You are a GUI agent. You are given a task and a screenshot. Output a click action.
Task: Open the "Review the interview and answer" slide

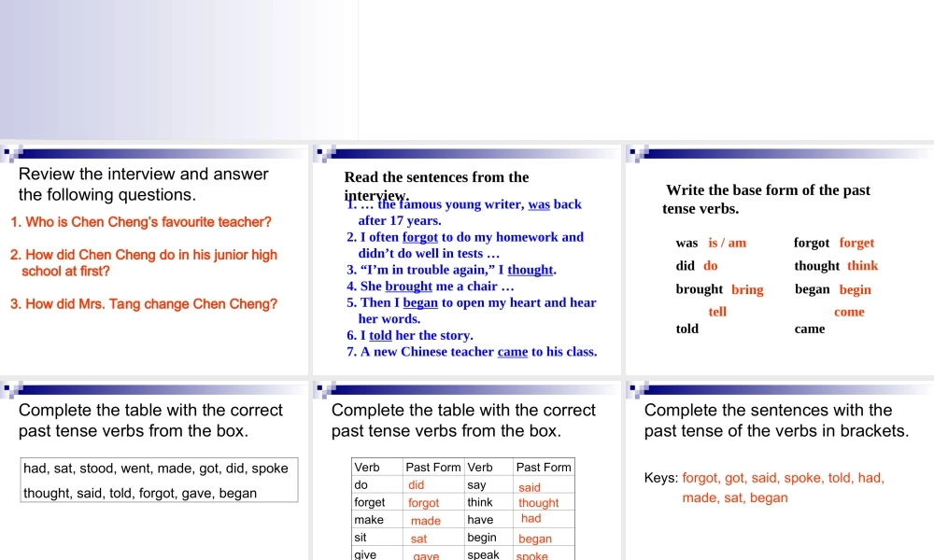(154, 261)
